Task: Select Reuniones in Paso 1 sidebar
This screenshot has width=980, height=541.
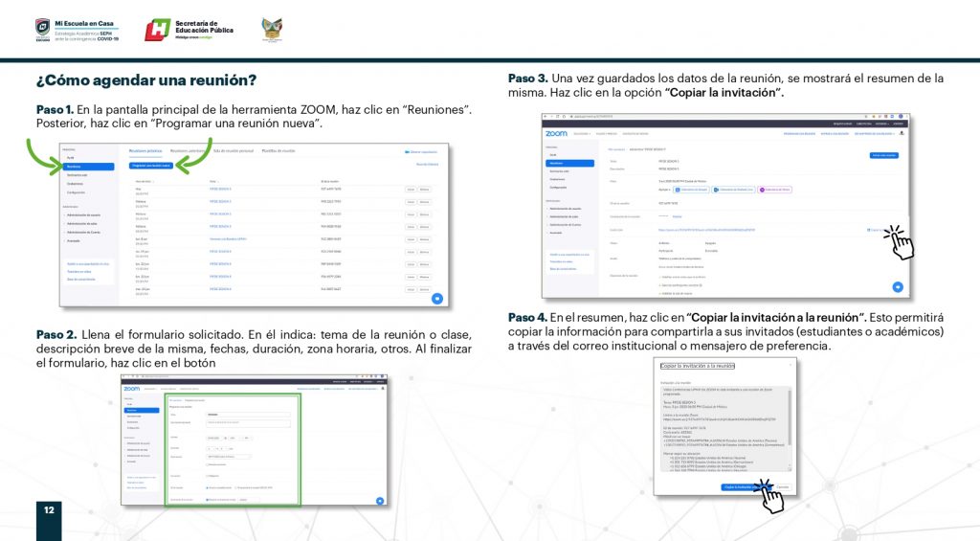Action: pos(88,167)
